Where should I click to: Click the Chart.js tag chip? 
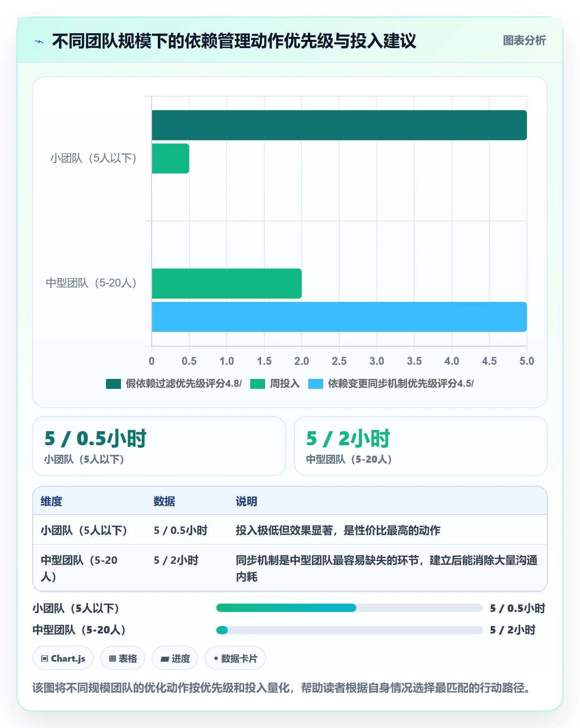(x=63, y=658)
